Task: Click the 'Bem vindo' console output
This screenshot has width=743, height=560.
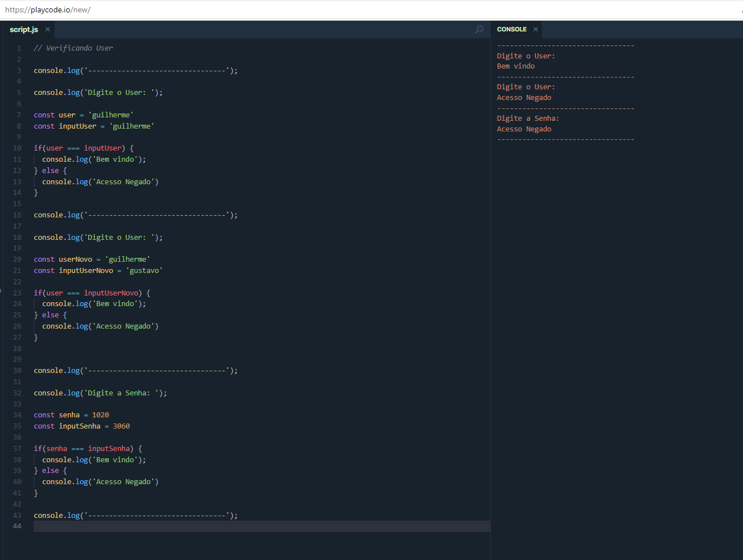Action: 516,66
